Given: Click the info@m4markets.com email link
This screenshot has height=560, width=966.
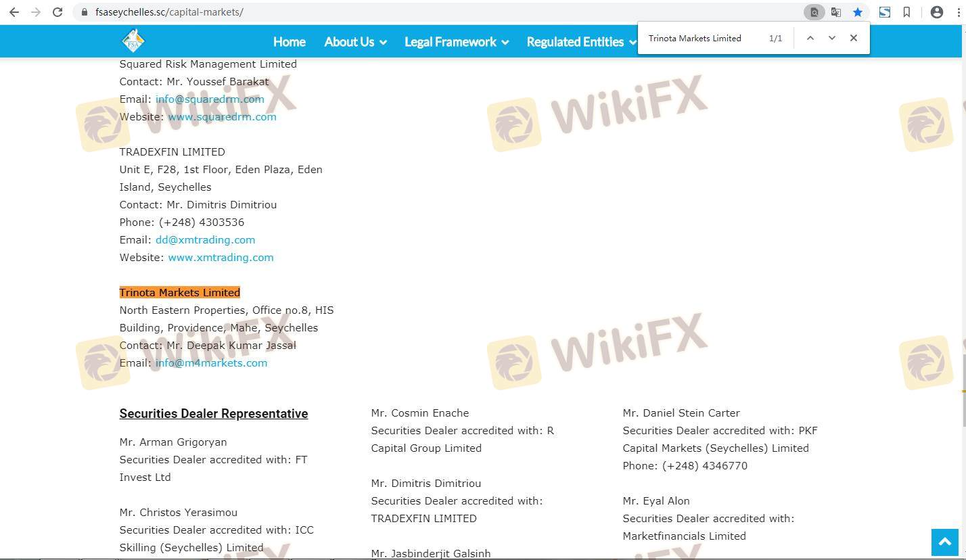Looking at the screenshot, I should point(211,363).
